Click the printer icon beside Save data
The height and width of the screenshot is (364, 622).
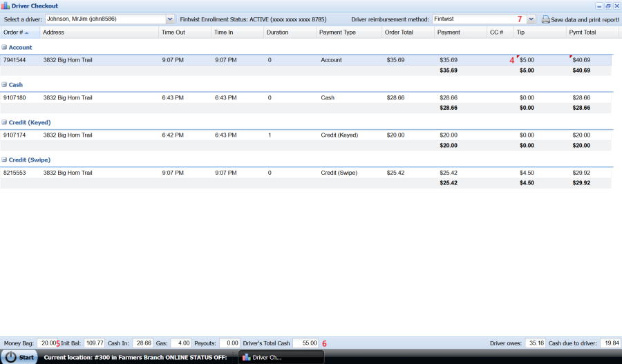click(545, 19)
